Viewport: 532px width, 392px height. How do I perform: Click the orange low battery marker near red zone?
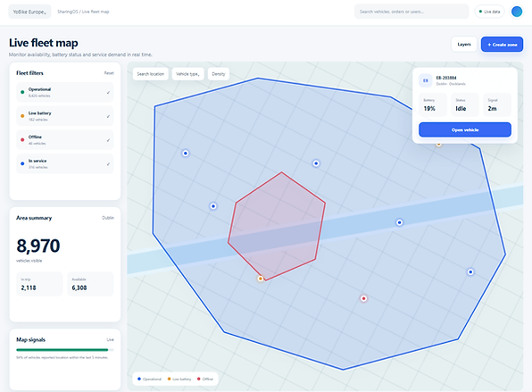pyautogui.click(x=261, y=279)
